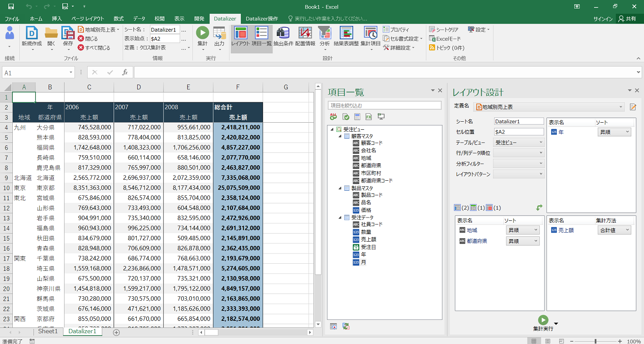
Task: Open the 地域 sort order dropdown
Action: pyautogui.click(x=522, y=230)
